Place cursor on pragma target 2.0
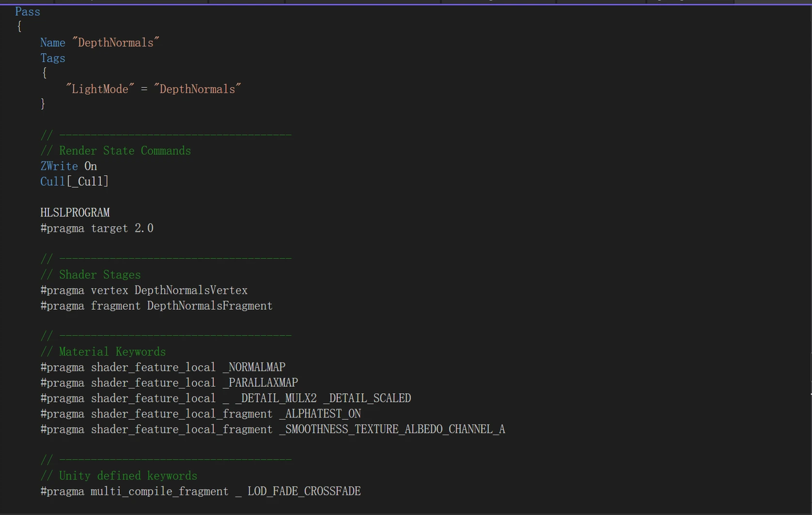The height and width of the screenshot is (515, 812). (97, 228)
